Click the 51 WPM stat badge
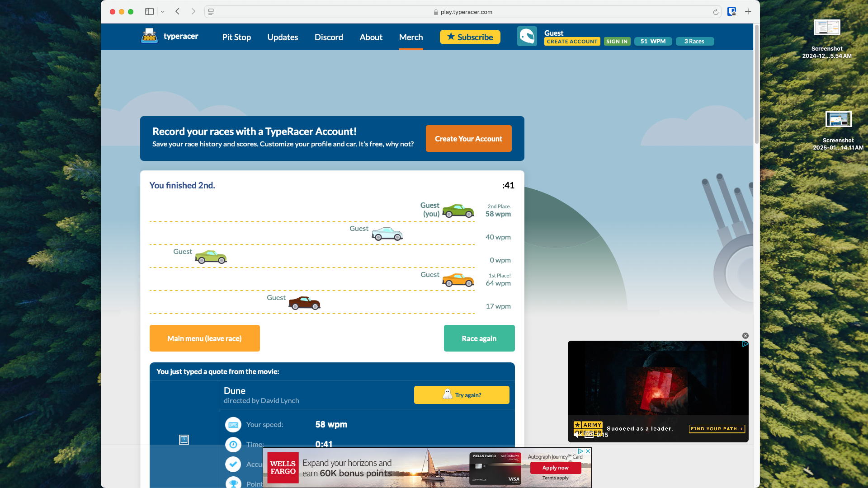Screen dimensions: 868x488 653,41
